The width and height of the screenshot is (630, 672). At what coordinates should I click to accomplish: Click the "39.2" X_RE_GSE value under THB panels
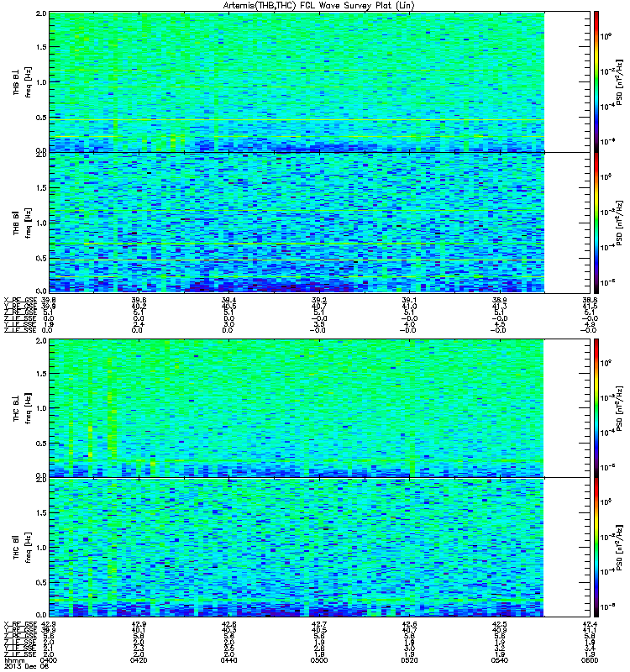point(319,300)
